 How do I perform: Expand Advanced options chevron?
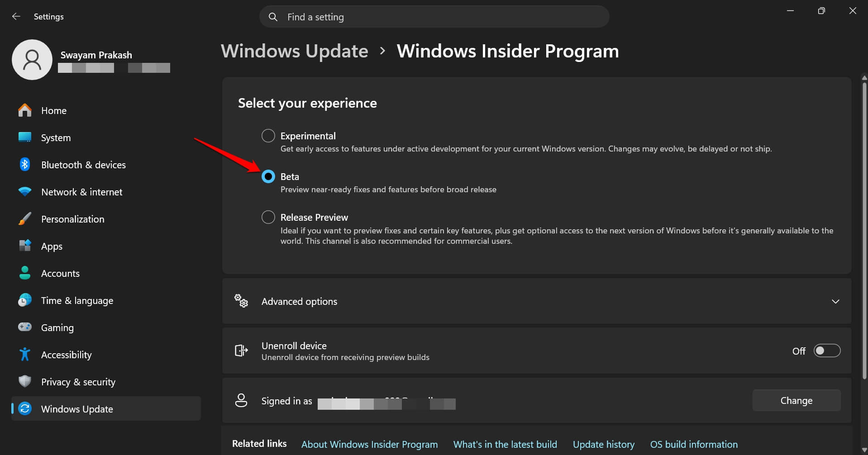point(835,301)
